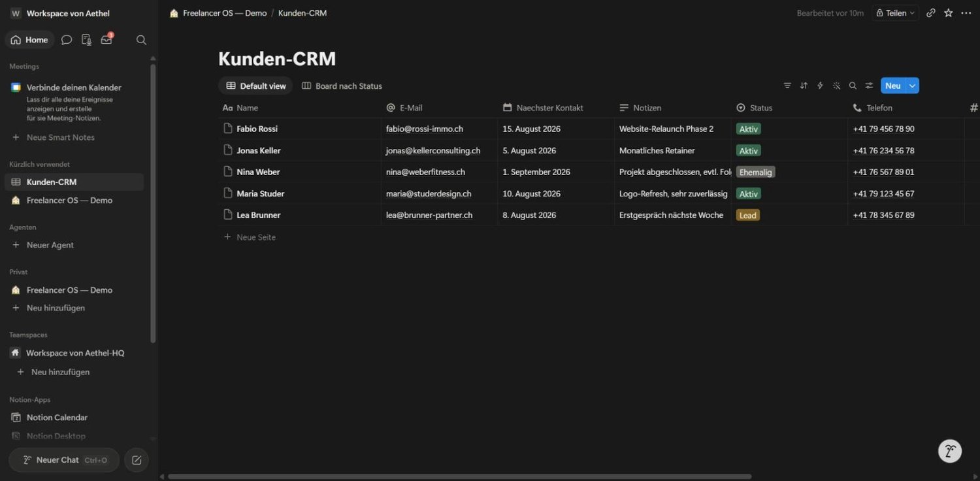This screenshot has width=980, height=481.
Task: Click the Ehemalig status tag for Nina Weber
Action: click(756, 172)
